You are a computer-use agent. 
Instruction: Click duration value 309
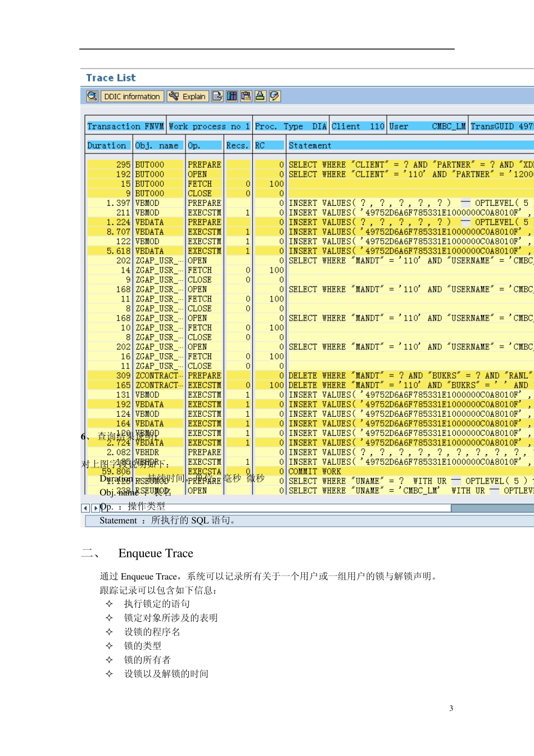point(123,376)
